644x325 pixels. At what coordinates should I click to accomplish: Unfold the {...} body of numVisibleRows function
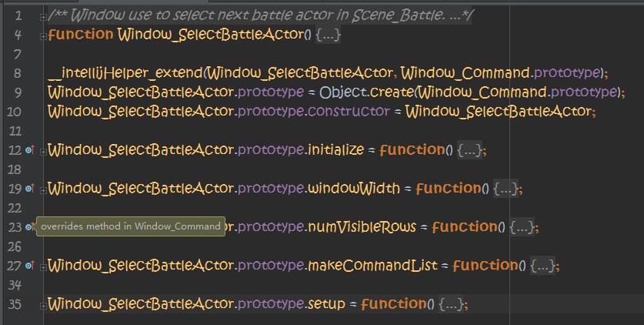522,226
